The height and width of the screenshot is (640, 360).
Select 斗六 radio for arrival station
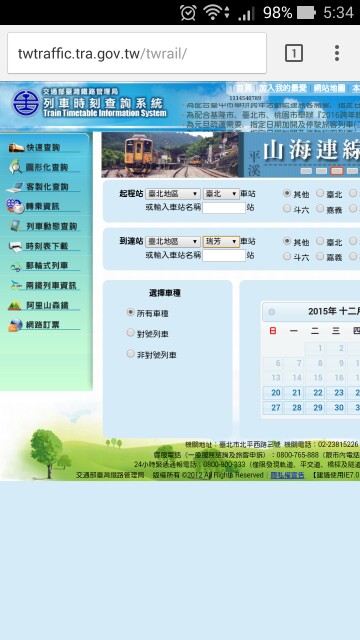[x=287, y=256]
